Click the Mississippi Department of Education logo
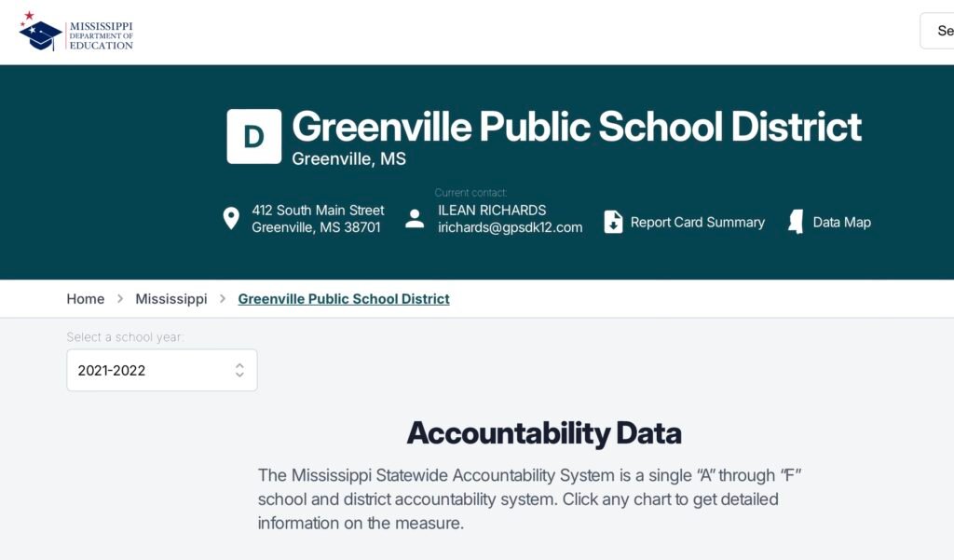The height and width of the screenshot is (560, 954). (x=76, y=33)
